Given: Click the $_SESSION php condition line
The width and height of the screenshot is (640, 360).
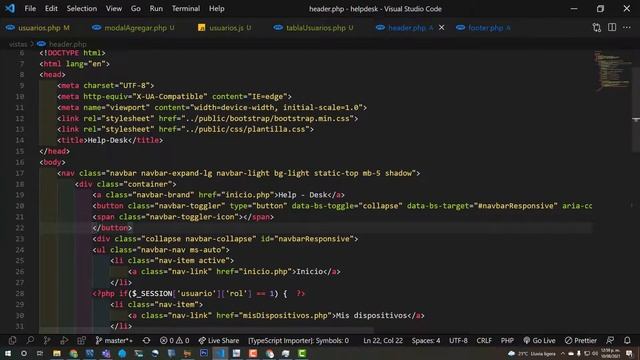Looking at the screenshot, I should (198, 293).
